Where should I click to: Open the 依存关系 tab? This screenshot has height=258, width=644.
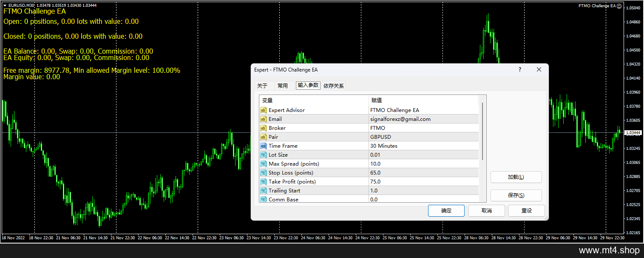(334, 86)
